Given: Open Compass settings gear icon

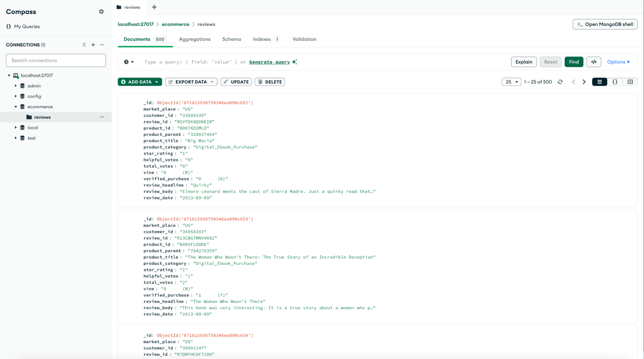Looking at the screenshot, I should 101,12.
